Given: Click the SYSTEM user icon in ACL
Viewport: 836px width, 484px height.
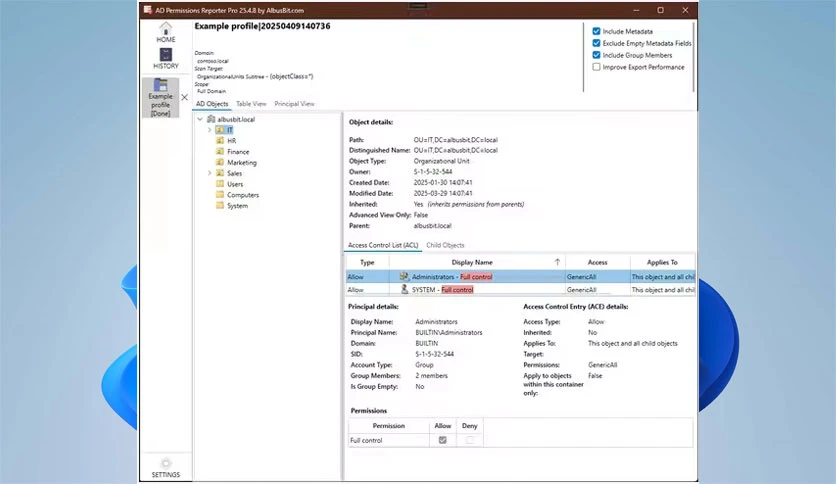Looking at the screenshot, I should point(404,289).
